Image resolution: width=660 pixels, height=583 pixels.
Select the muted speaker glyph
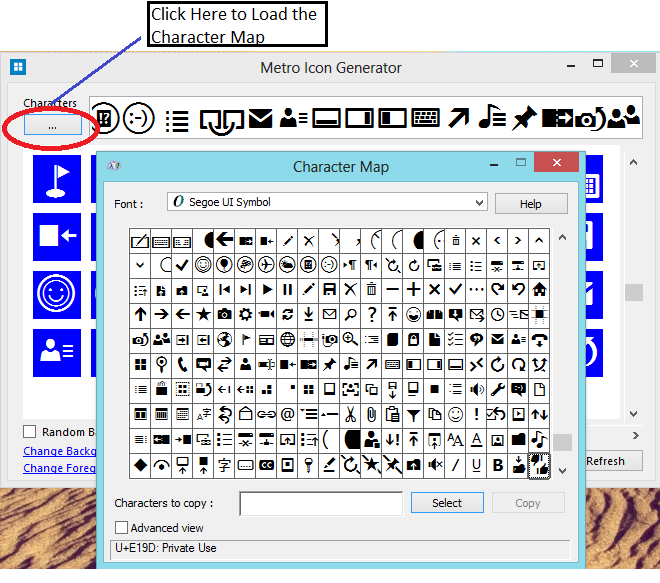pos(434,465)
